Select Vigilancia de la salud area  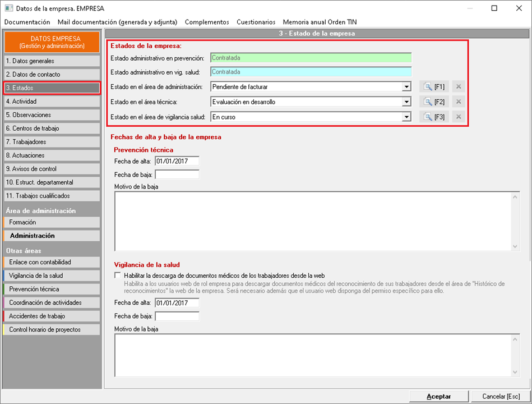[x=52, y=276]
